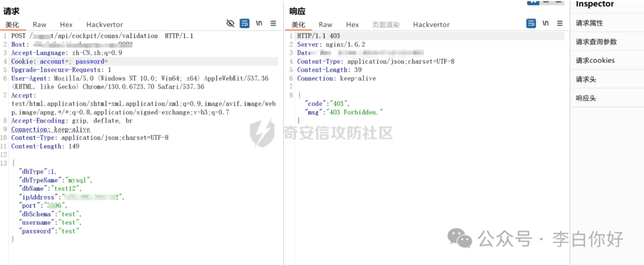Select Hackvertor tab in request panel
Screen dimensions: 644x265
pos(104,24)
